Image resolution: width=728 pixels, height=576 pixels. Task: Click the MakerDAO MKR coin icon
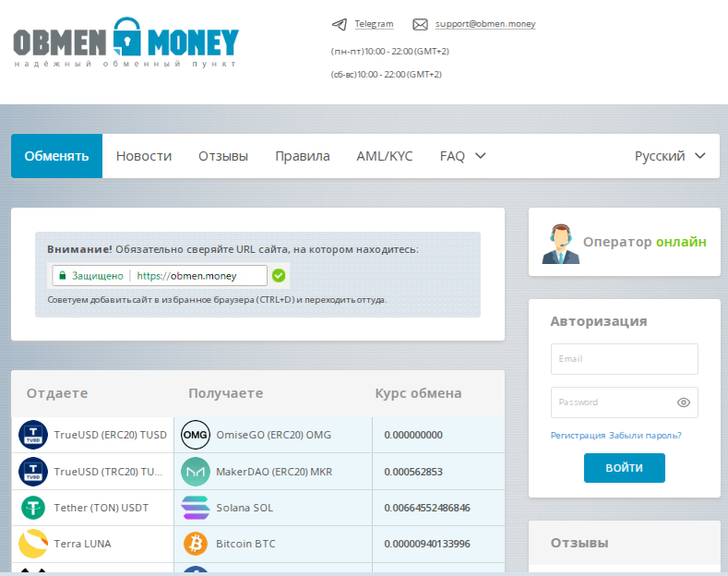(196, 472)
